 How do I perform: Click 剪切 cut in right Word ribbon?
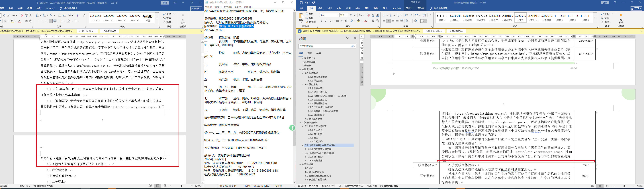pos(309,14)
